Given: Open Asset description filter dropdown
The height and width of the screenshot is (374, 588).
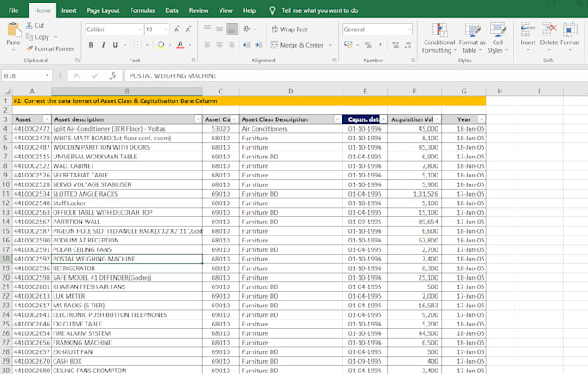Looking at the screenshot, I should pos(198,119).
